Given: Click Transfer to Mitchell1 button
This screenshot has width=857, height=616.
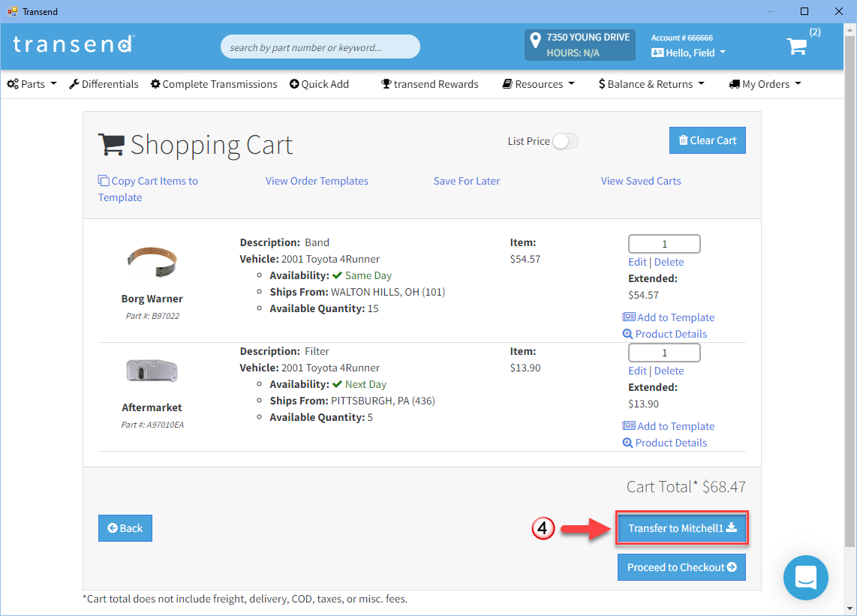Looking at the screenshot, I should [x=681, y=528].
